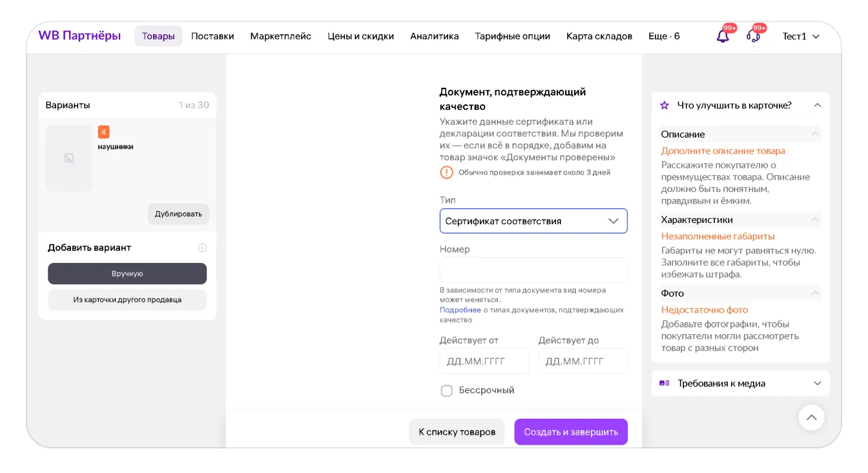Image resolution: width=868 pixels, height=473 pixels.
Task: Open the notifications bell icon
Action: tap(723, 36)
